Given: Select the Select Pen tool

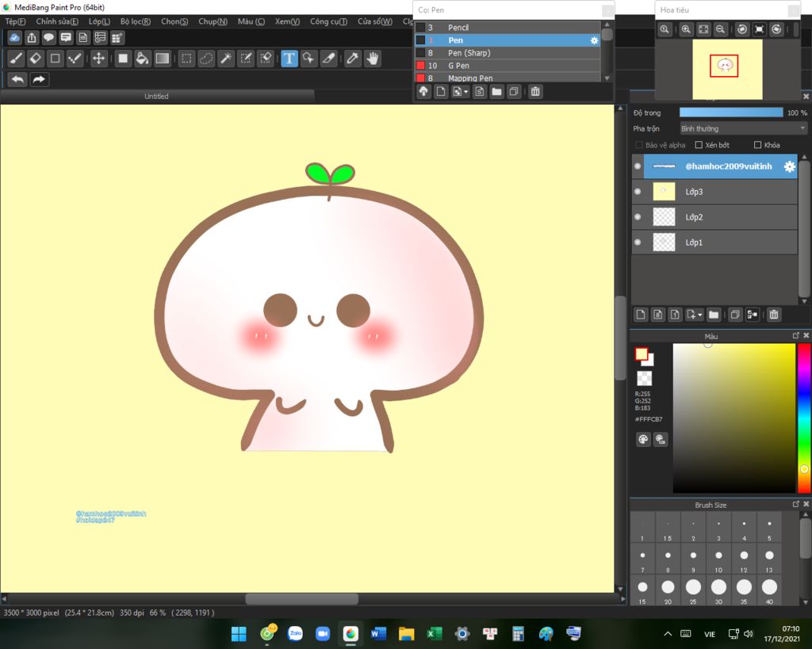Looking at the screenshot, I should 246,59.
